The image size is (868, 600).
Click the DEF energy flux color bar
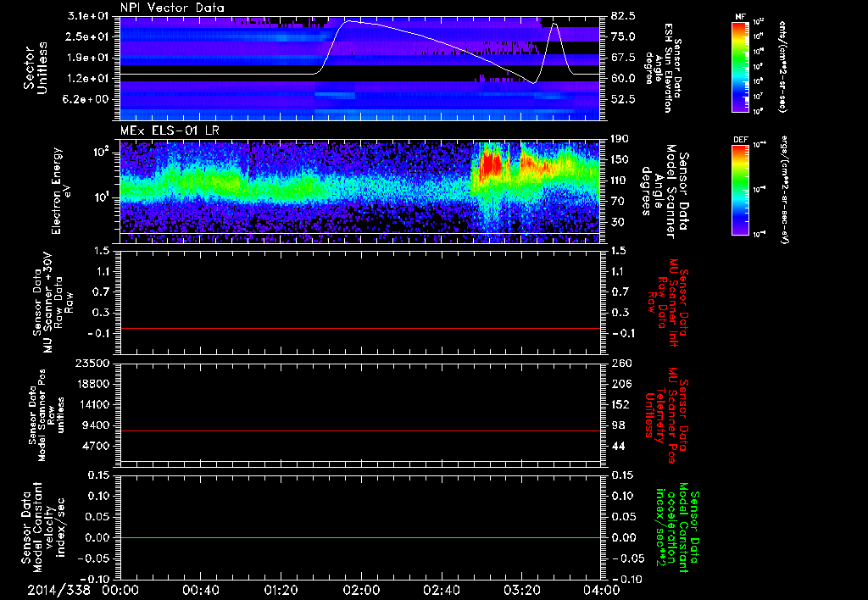(740, 189)
